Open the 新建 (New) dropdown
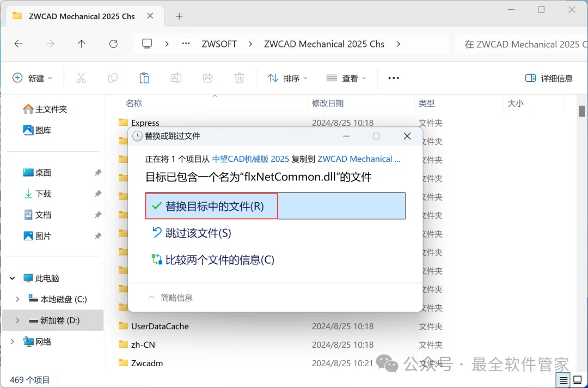Screen dimensions: 588x388 32,78
